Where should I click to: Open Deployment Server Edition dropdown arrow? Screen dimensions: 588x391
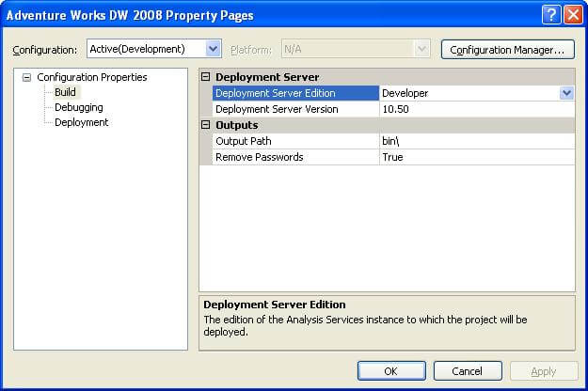[566, 93]
